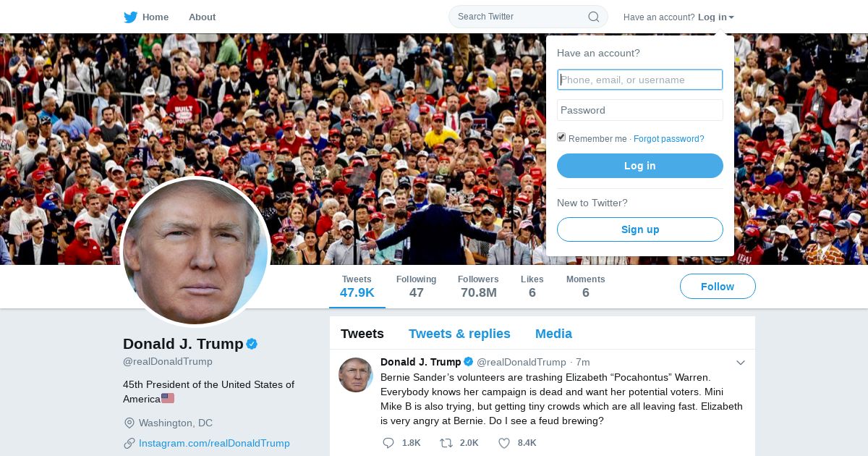The width and height of the screenshot is (868, 456).
Task: Open the tweet options chevron menu
Action: point(741,363)
